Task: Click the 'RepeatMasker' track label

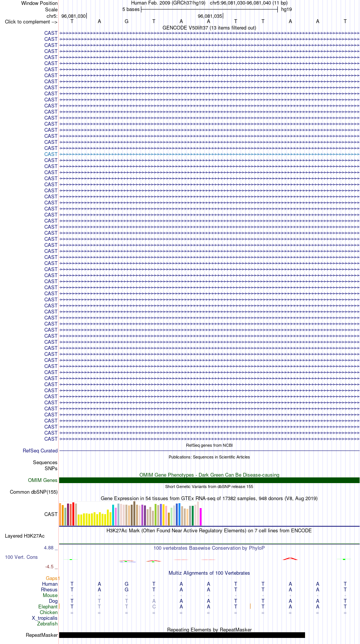Action: tap(42, 635)
